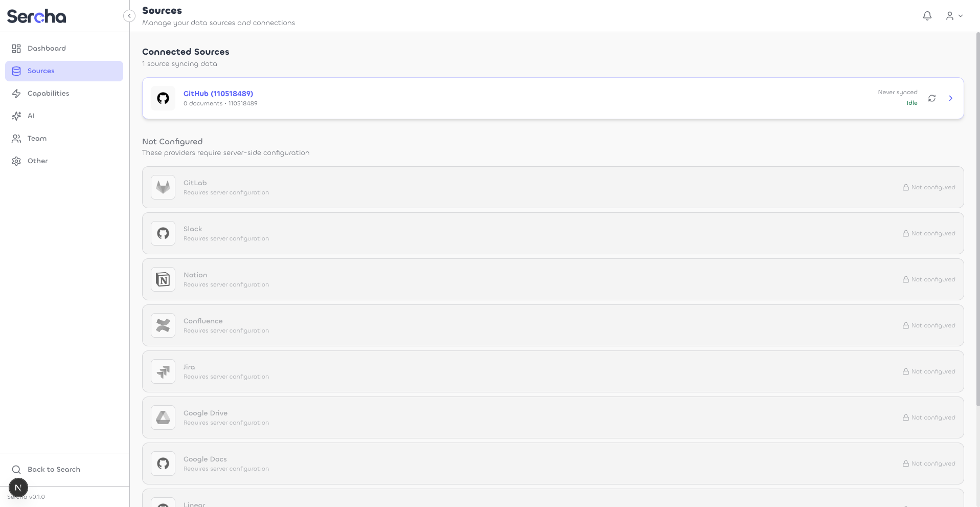Click the Jira logo icon
The image size is (980, 507).
coord(163,371)
